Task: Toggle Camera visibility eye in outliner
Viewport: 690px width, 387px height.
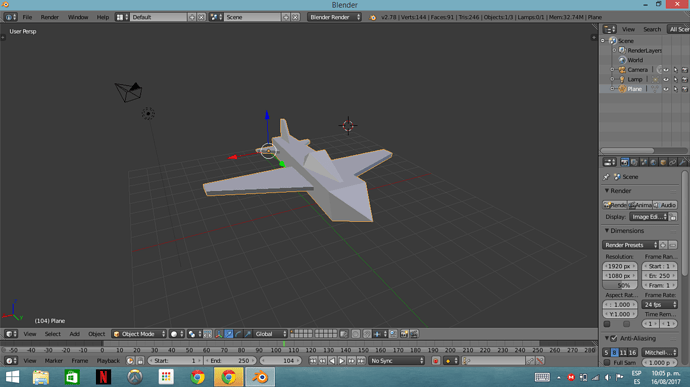Action: pos(666,70)
